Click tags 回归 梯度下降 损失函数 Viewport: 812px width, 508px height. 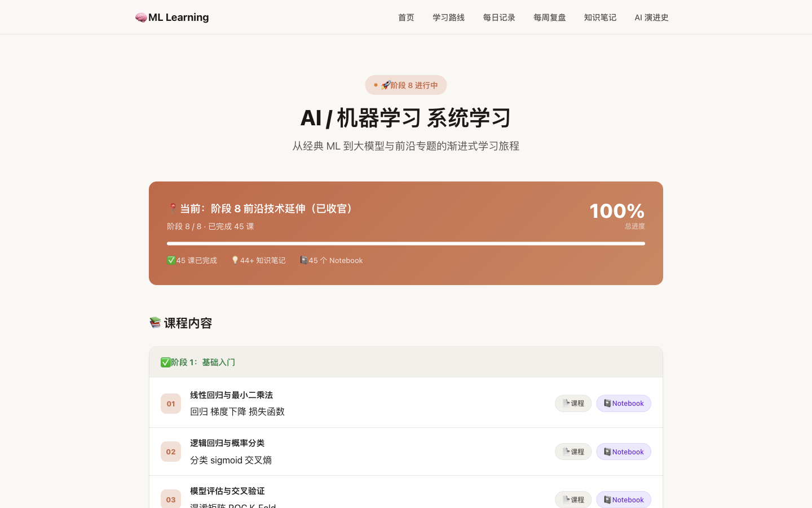click(237, 411)
